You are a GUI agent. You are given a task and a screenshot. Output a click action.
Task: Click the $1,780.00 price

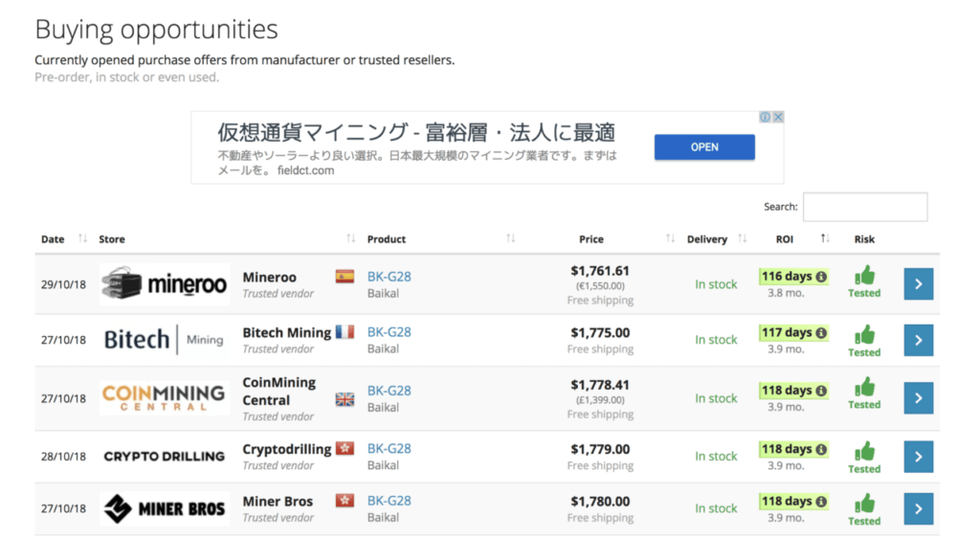tap(600, 501)
